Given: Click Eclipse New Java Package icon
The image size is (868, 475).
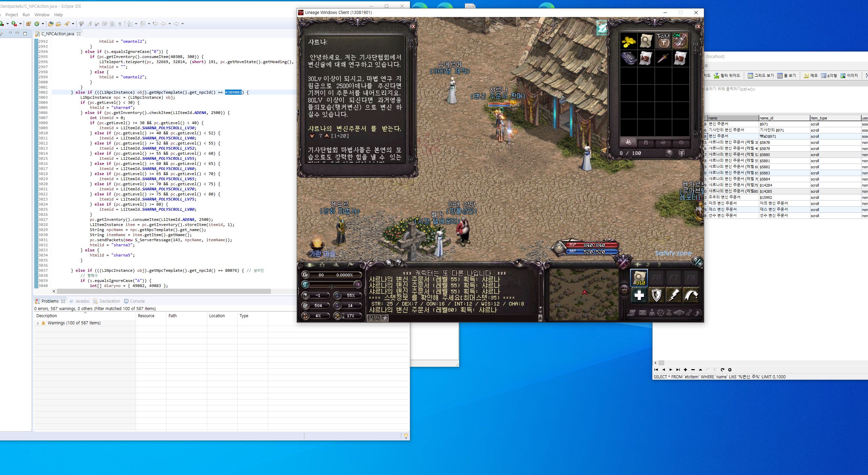Looking at the screenshot, I should [28, 24].
